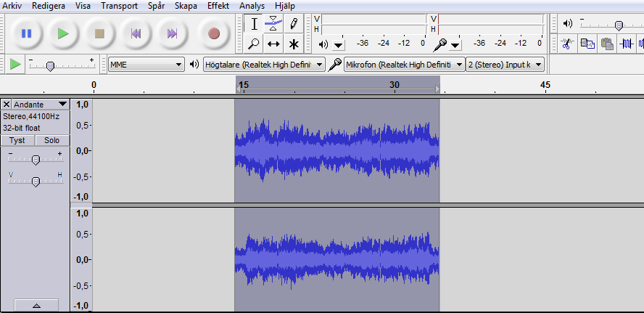Select the Zoom magnifier tool
This screenshot has width=644, height=313.
[255, 44]
